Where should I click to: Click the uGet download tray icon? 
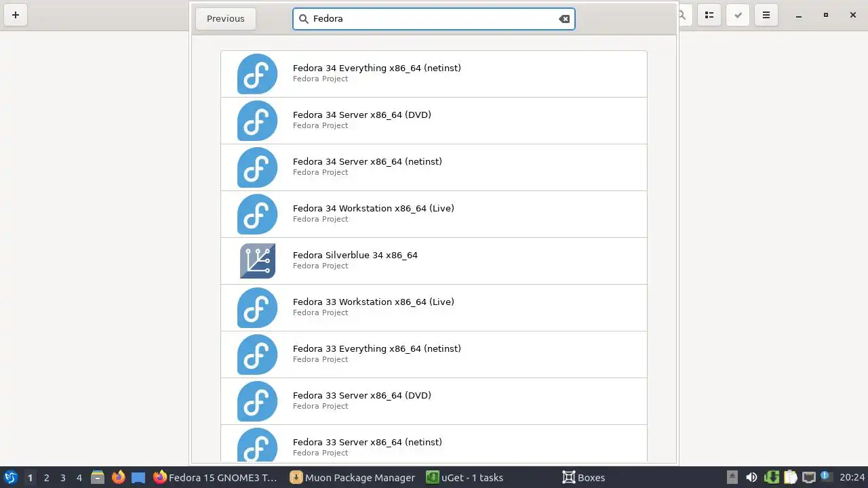[771, 478]
